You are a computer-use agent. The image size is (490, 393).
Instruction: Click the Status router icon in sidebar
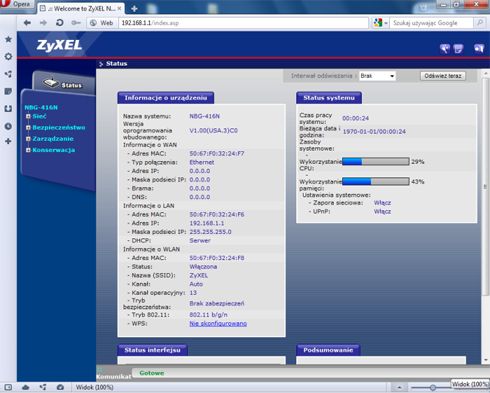click(51, 83)
